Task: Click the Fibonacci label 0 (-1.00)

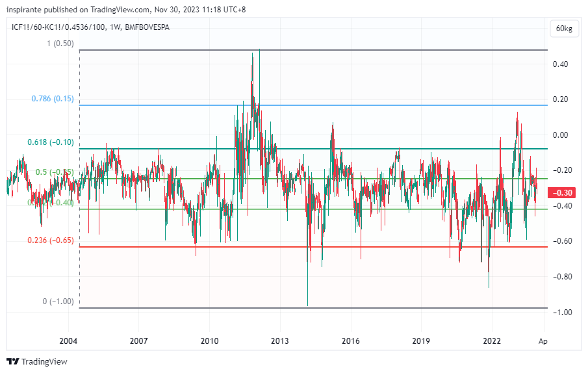Action: pos(58,302)
